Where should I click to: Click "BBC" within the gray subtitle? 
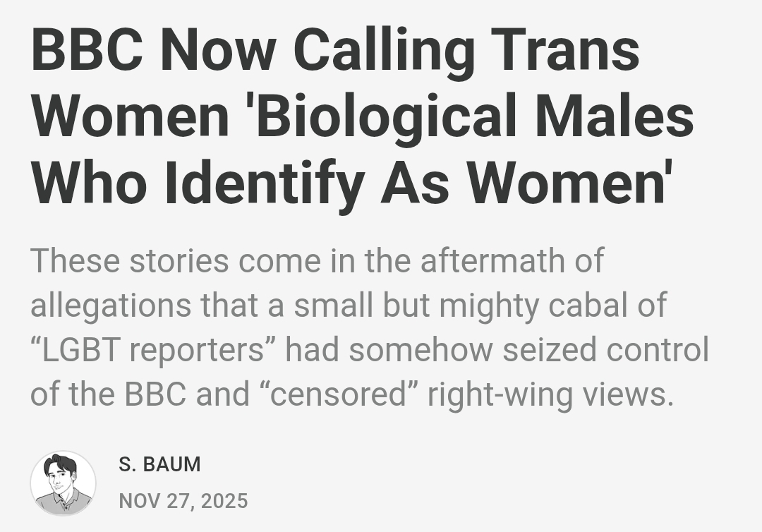pyautogui.click(x=155, y=395)
